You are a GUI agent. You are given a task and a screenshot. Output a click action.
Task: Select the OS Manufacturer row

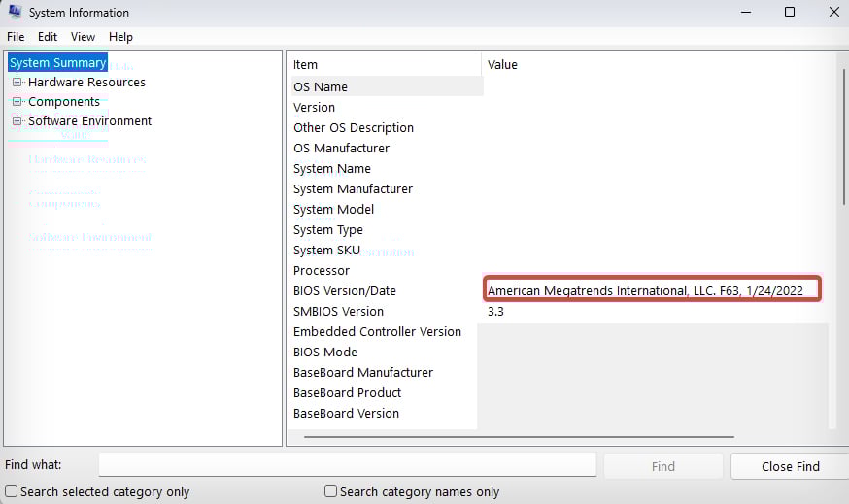tap(341, 149)
